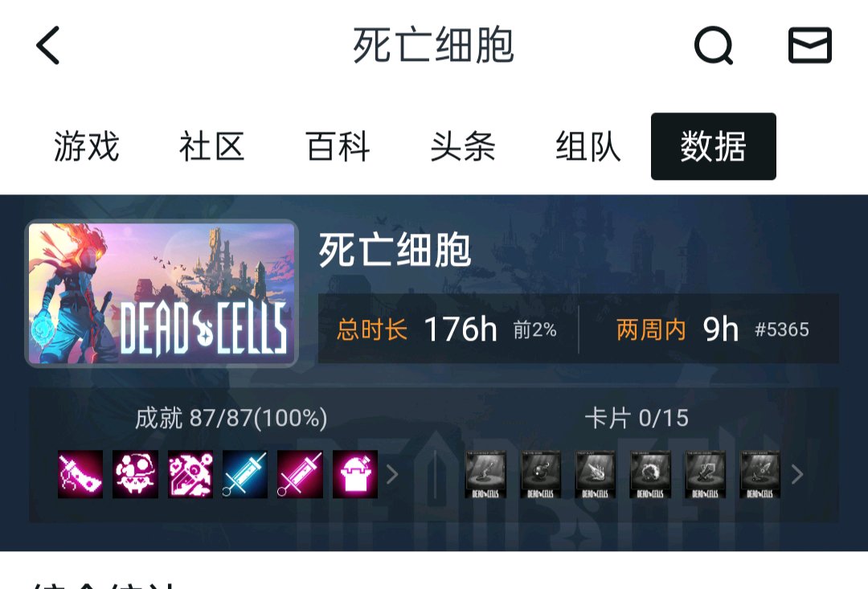Select the pink bucket achievement icon

click(x=355, y=474)
